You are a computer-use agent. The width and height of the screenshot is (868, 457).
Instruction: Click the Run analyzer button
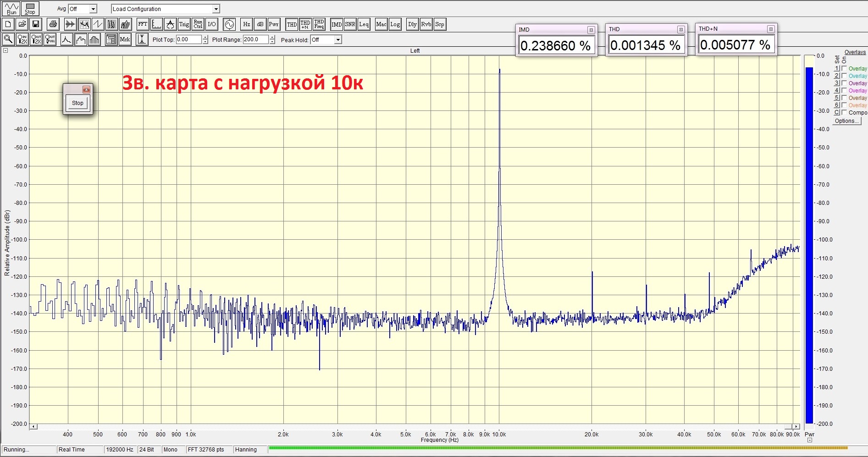(x=11, y=8)
